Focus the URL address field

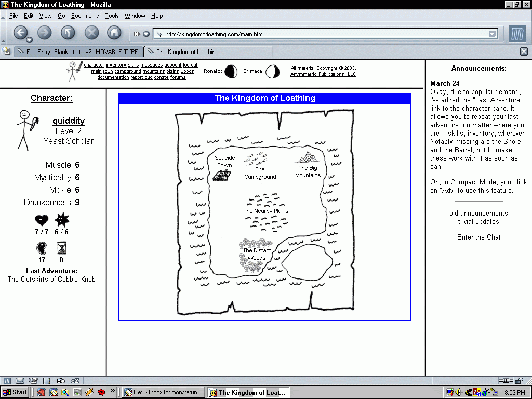tap(325, 34)
